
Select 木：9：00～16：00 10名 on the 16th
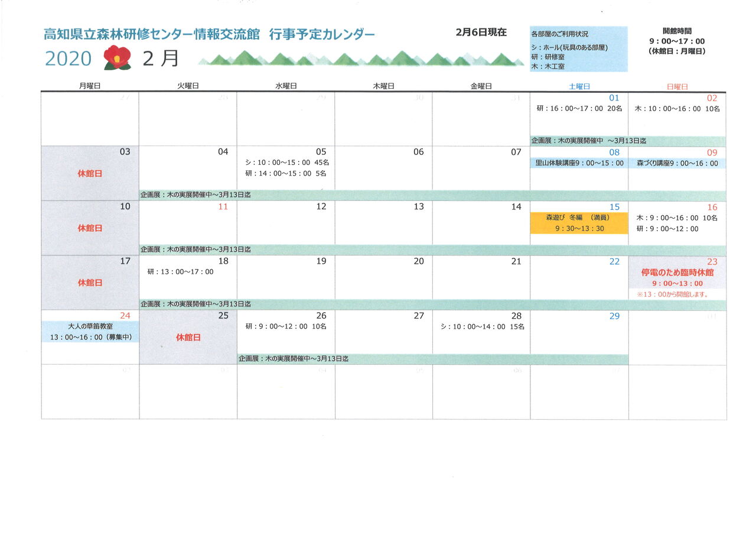(x=676, y=218)
